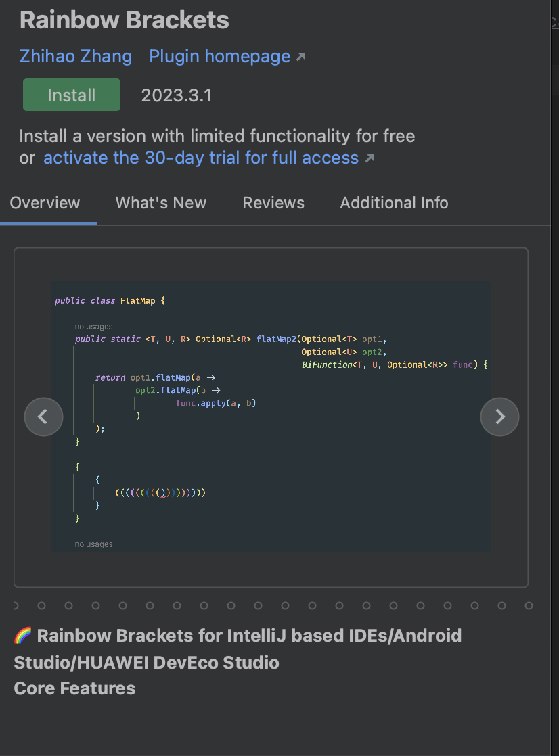Click the rainbow emoji before heading
This screenshot has width=559, height=756.
(23, 636)
